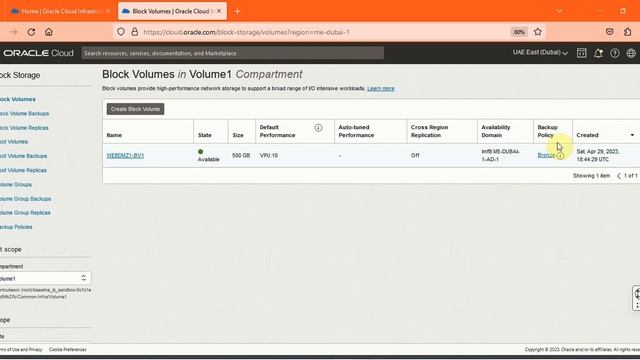Open Block Volume Backups in sidebar
640x360 pixels.
(24, 113)
